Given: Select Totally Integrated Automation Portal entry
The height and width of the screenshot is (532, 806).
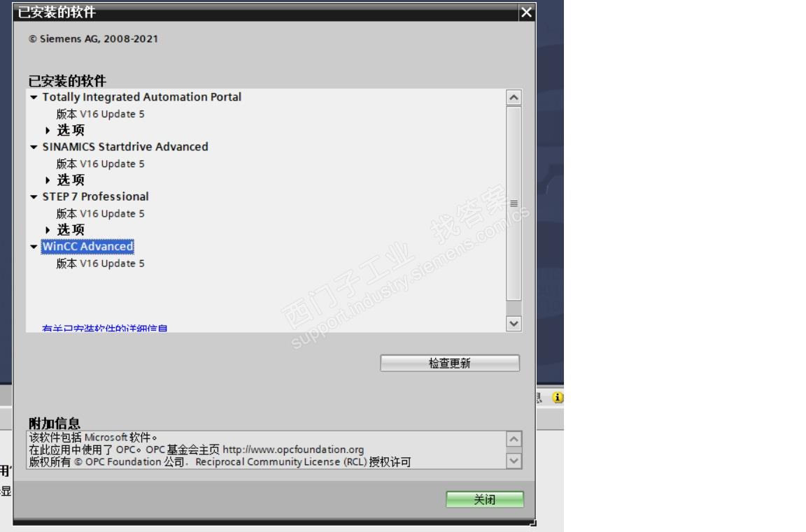Looking at the screenshot, I should (x=141, y=97).
